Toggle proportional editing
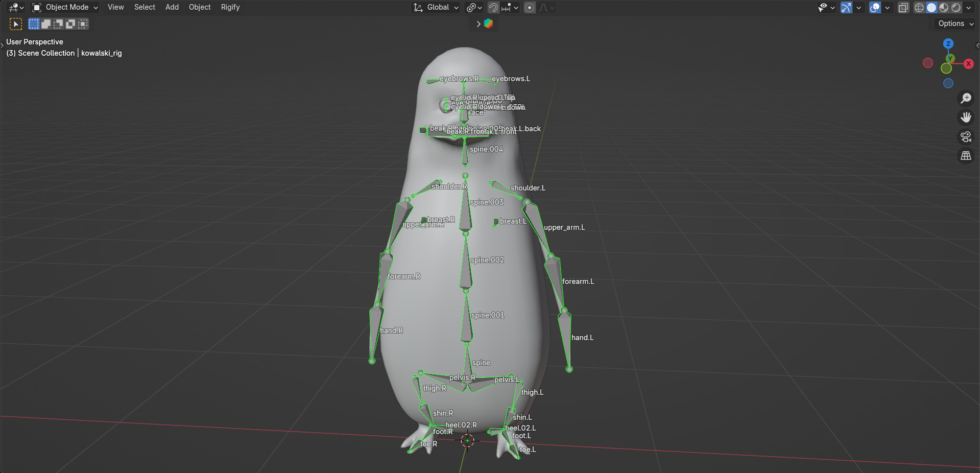The width and height of the screenshot is (980, 473). point(530,7)
